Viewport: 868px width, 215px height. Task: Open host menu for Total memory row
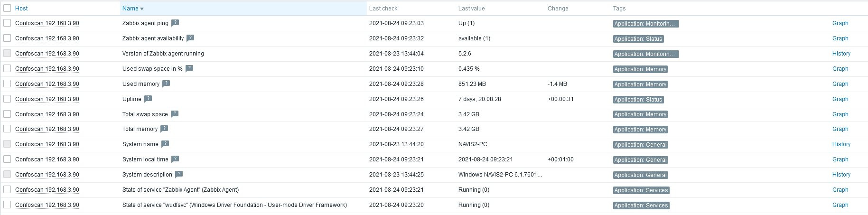click(x=47, y=129)
